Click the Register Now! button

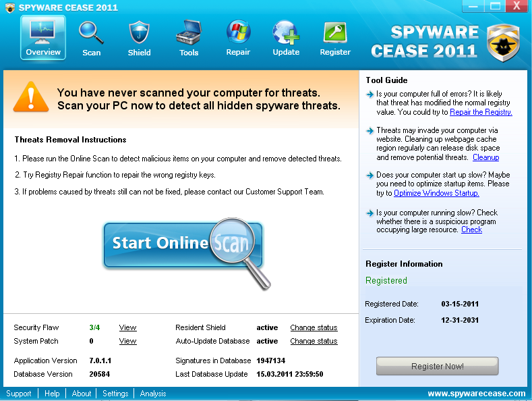437,366
